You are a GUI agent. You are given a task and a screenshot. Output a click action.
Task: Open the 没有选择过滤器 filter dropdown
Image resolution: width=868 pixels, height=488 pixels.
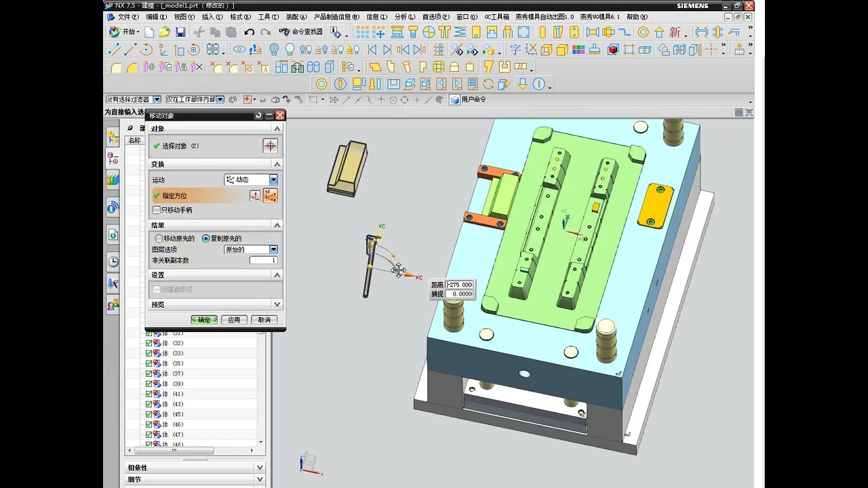(133, 100)
